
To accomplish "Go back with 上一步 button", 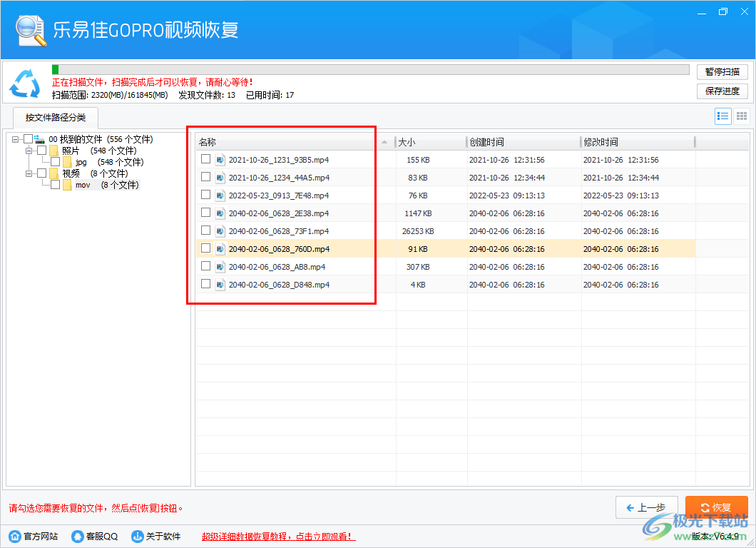I will [x=647, y=507].
